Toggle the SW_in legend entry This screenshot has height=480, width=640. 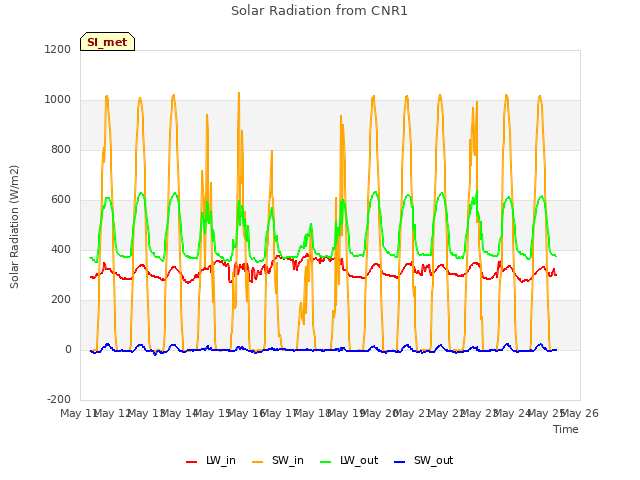click(x=278, y=460)
